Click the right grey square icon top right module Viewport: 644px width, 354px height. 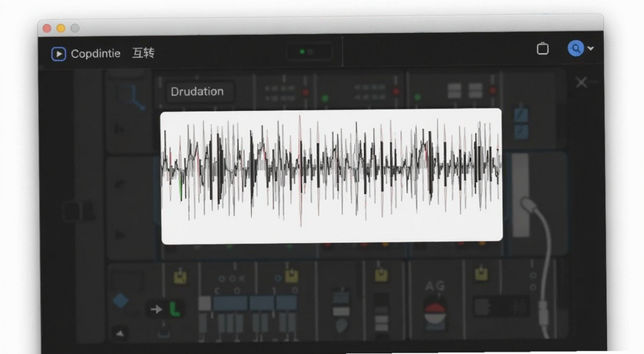(475, 91)
